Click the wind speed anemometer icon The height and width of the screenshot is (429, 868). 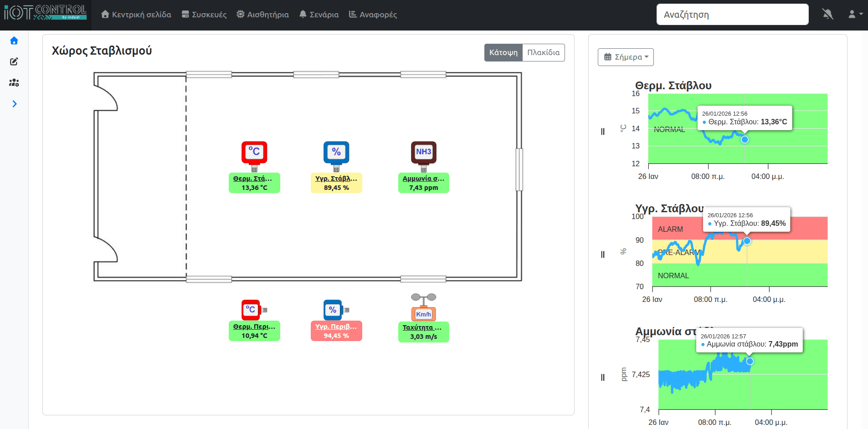[x=423, y=307]
